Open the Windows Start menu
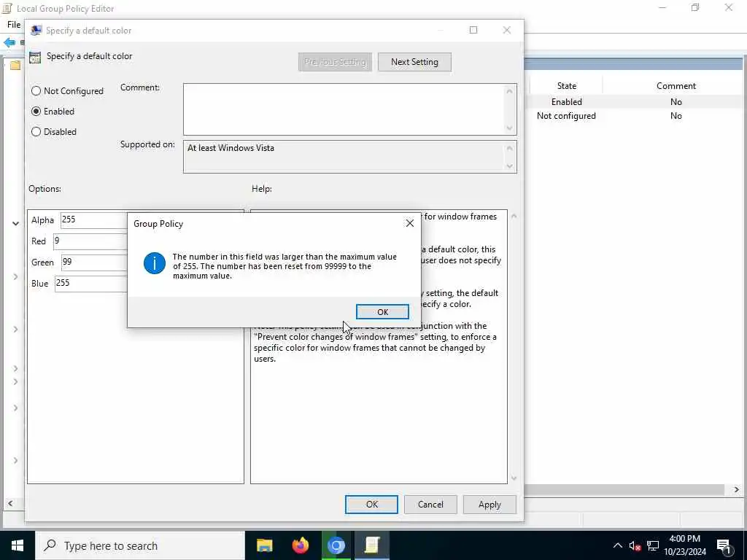The height and width of the screenshot is (560, 747). tap(18, 545)
